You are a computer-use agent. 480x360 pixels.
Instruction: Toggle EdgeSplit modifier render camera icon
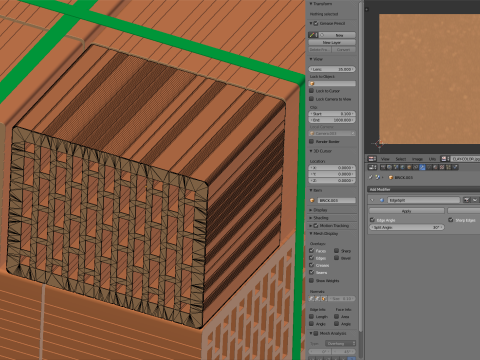466,200
